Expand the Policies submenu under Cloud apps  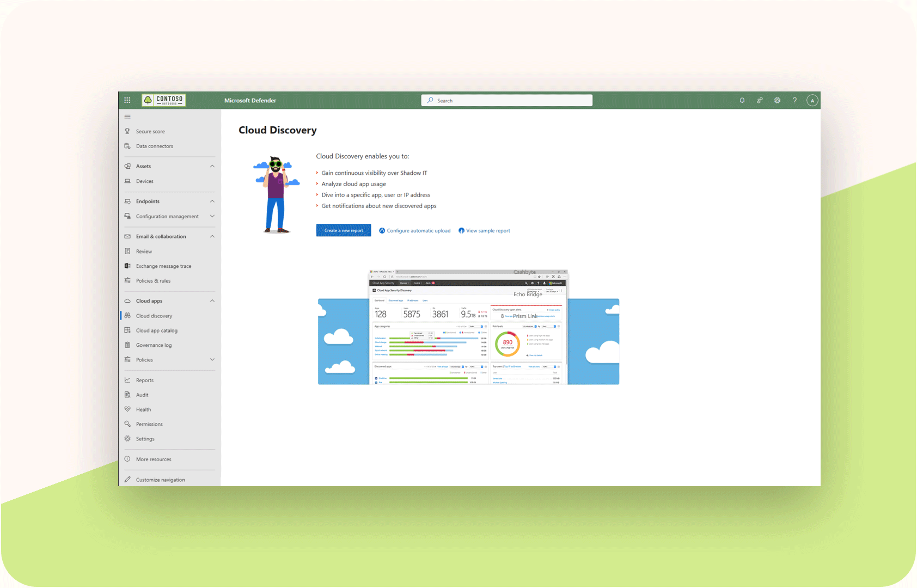212,359
